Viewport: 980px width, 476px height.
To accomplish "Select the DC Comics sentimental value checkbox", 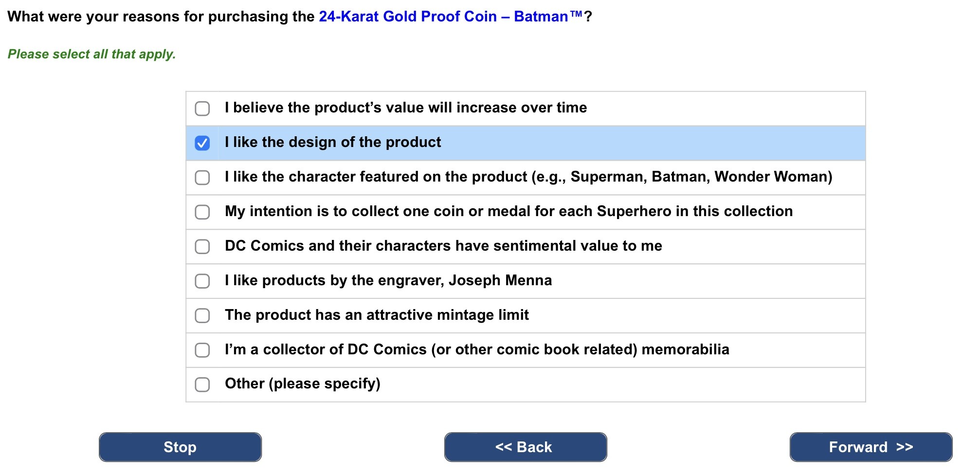I will [202, 247].
